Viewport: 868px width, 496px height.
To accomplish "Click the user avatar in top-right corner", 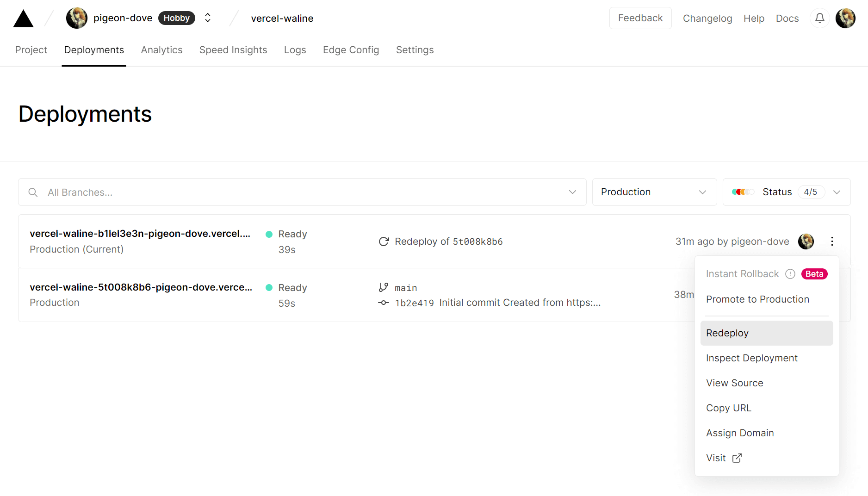I will coord(845,19).
